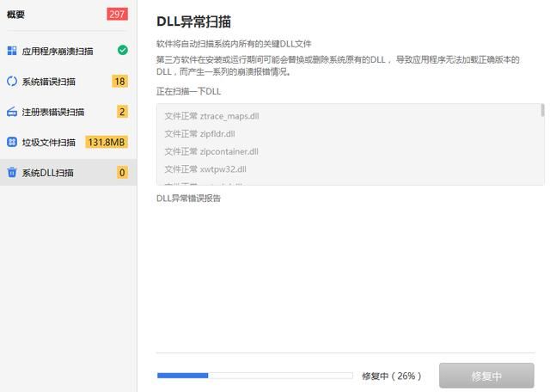Click the 2 badge beside registry scan
The image size is (550, 392).
coord(122,112)
